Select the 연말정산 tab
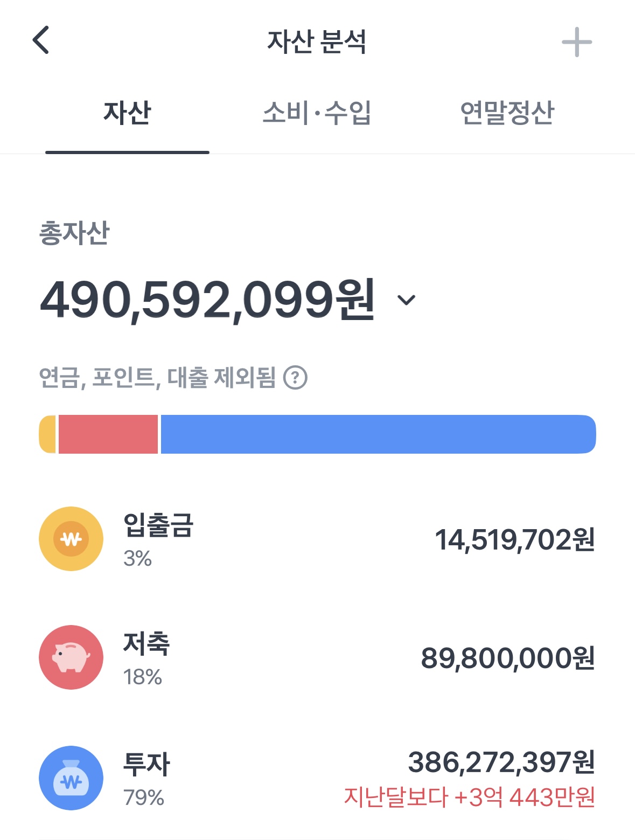635x840 pixels. (x=507, y=113)
